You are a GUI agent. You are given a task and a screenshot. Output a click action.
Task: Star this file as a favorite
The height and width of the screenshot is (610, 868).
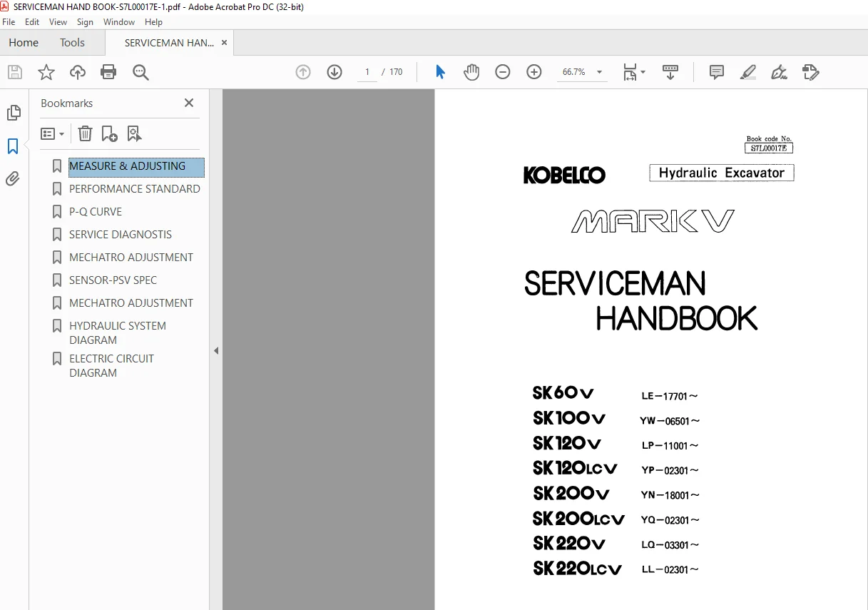click(46, 72)
